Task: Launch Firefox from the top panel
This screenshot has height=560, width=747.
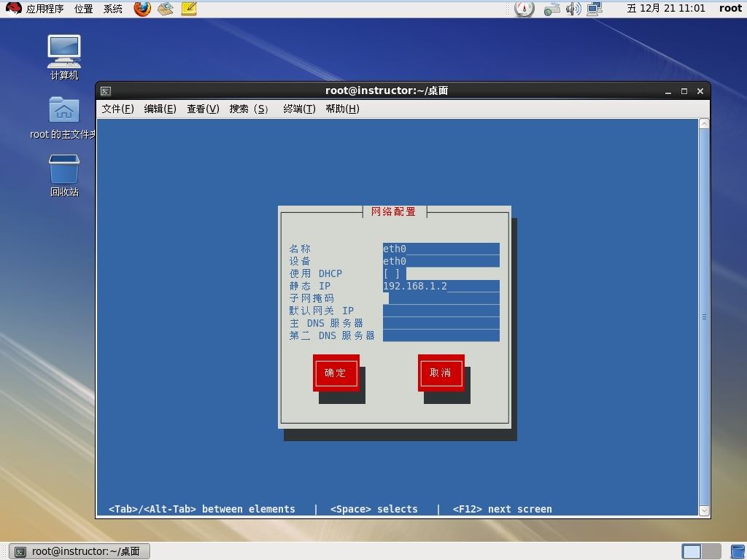Action: 142,9
